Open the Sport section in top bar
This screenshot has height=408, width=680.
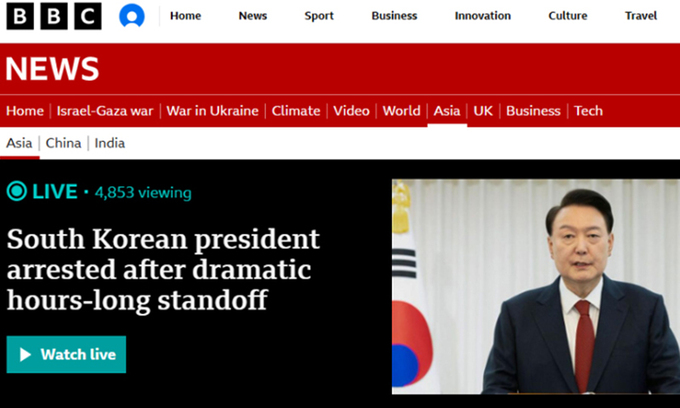click(x=319, y=16)
